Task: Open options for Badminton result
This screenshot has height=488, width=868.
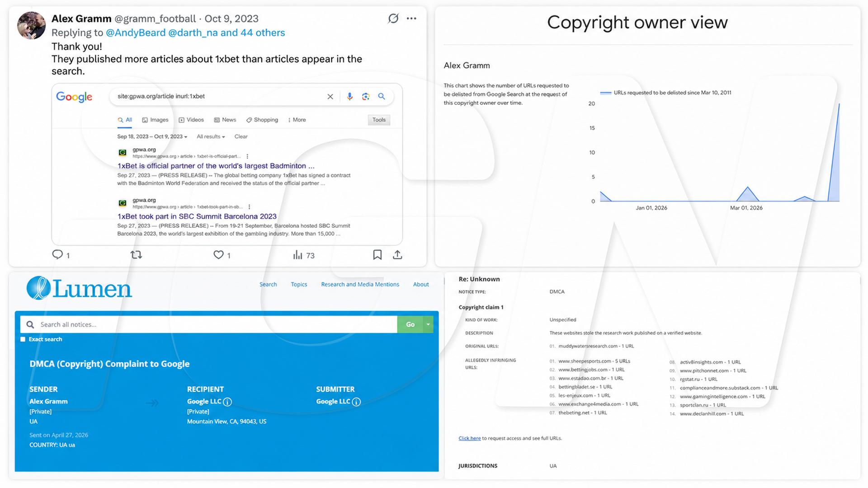Action: (247, 156)
